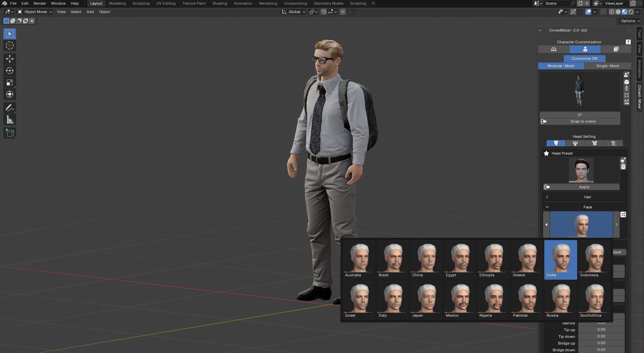
Task: Choose the Move tool
Action: coord(10,59)
